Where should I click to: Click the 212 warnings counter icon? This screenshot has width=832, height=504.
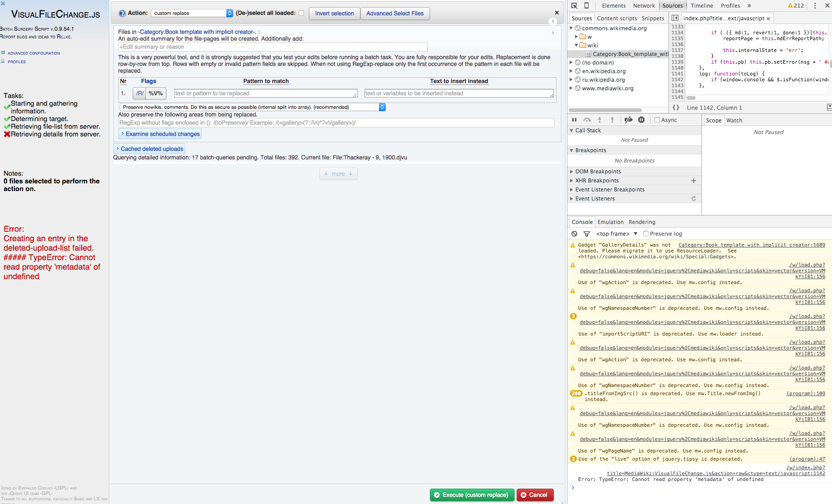(795, 6)
